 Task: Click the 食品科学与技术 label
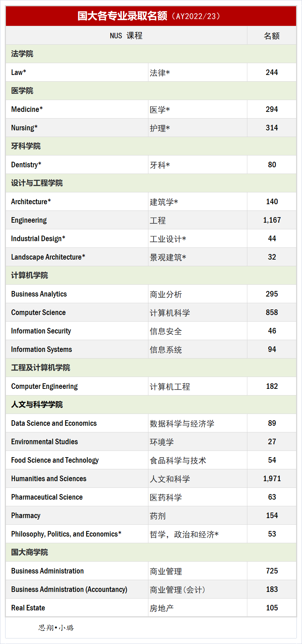click(178, 460)
